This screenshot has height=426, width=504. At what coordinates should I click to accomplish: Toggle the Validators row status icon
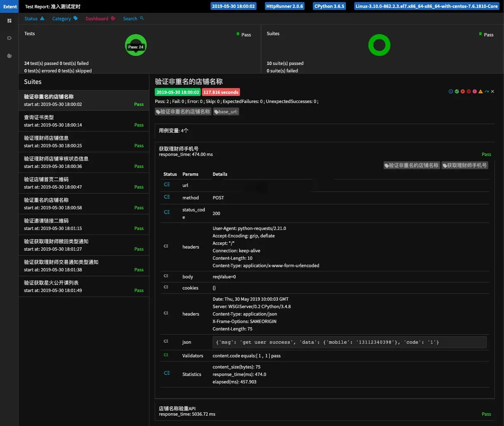[166, 355]
